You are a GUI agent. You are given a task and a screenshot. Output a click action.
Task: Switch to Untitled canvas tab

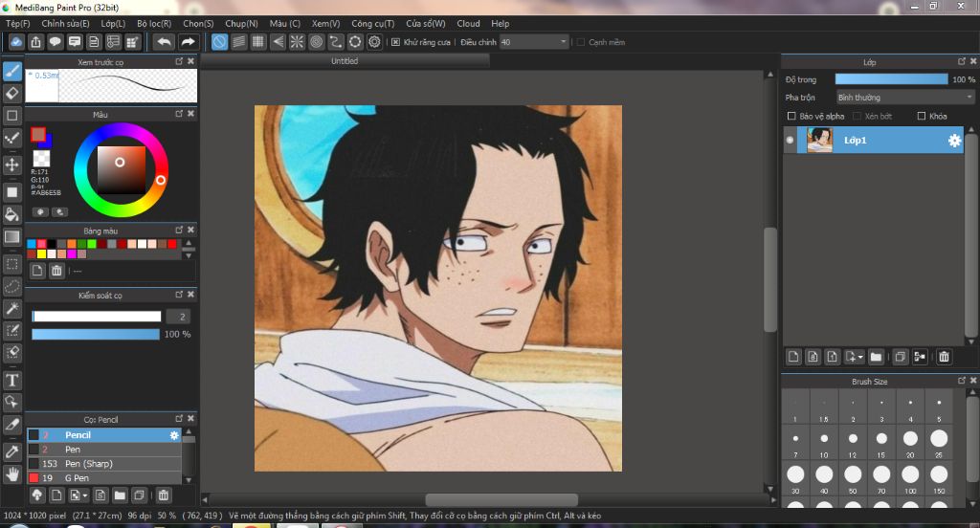tap(345, 60)
